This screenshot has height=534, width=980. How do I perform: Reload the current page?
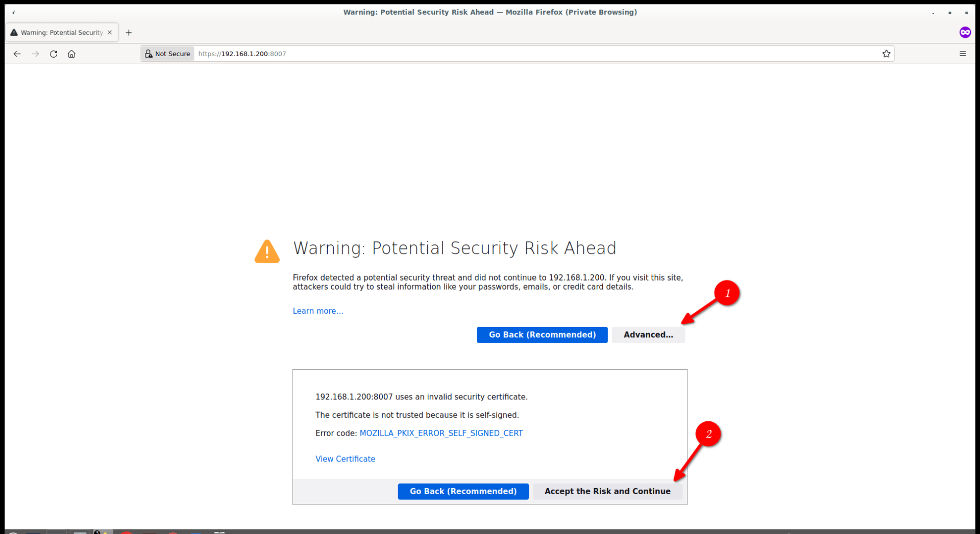pos(53,54)
